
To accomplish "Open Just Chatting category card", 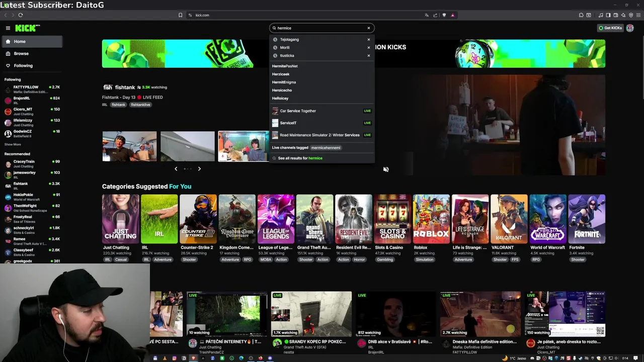I will tap(121, 219).
